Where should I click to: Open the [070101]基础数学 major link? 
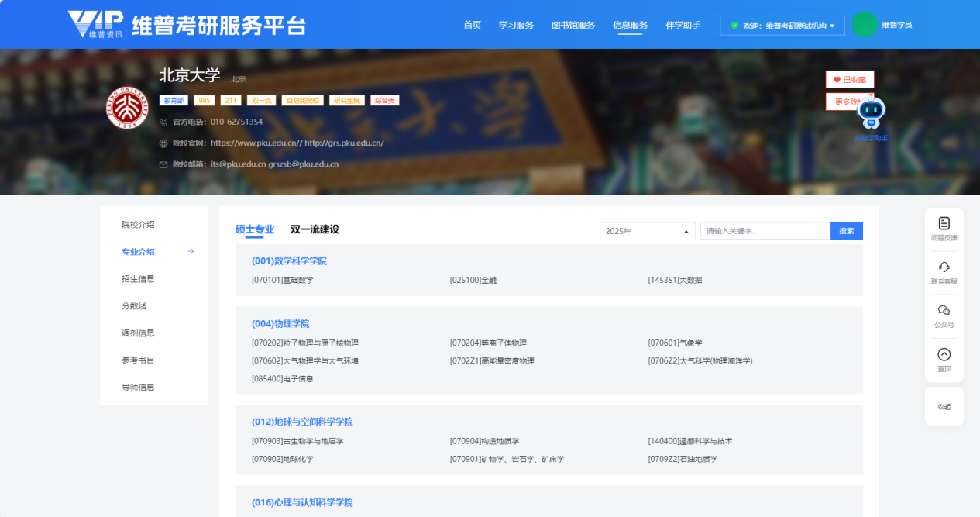283,281
